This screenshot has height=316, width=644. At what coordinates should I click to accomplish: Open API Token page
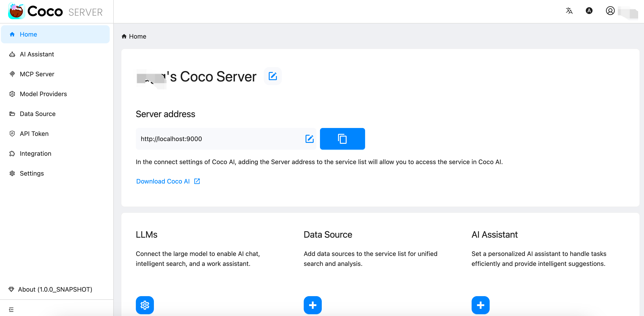click(34, 134)
